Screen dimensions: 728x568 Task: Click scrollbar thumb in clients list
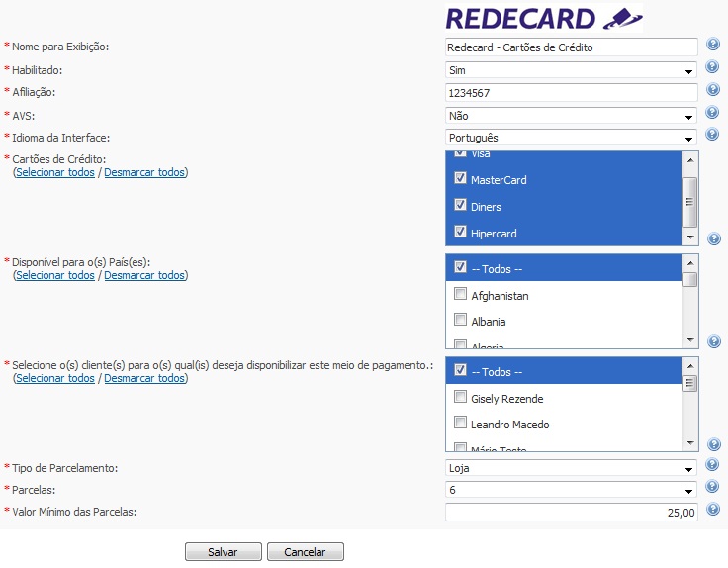click(690, 383)
